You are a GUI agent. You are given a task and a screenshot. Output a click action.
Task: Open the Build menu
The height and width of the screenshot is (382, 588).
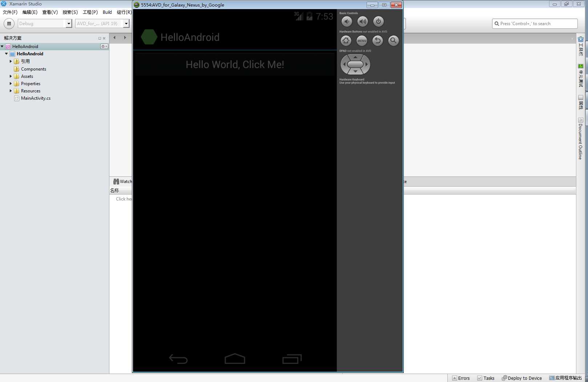(107, 12)
